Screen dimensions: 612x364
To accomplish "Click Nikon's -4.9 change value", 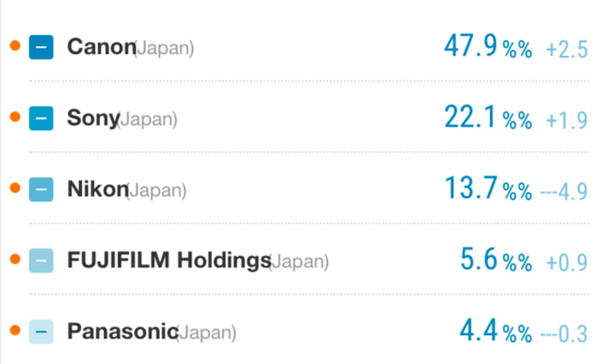I will pyautogui.click(x=564, y=191).
